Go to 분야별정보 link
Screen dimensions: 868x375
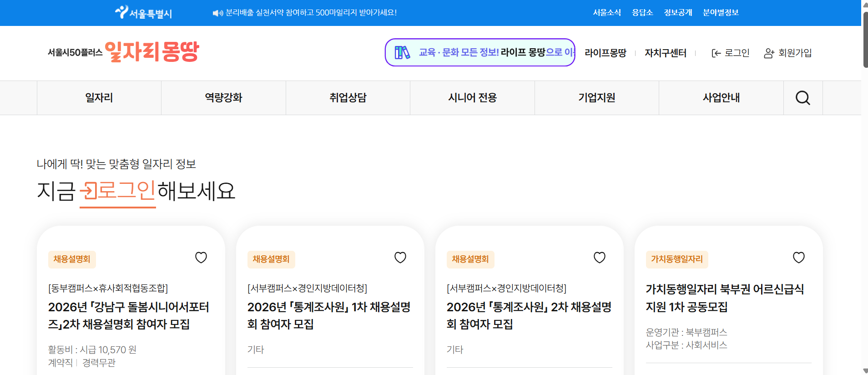(x=721, y=13)
